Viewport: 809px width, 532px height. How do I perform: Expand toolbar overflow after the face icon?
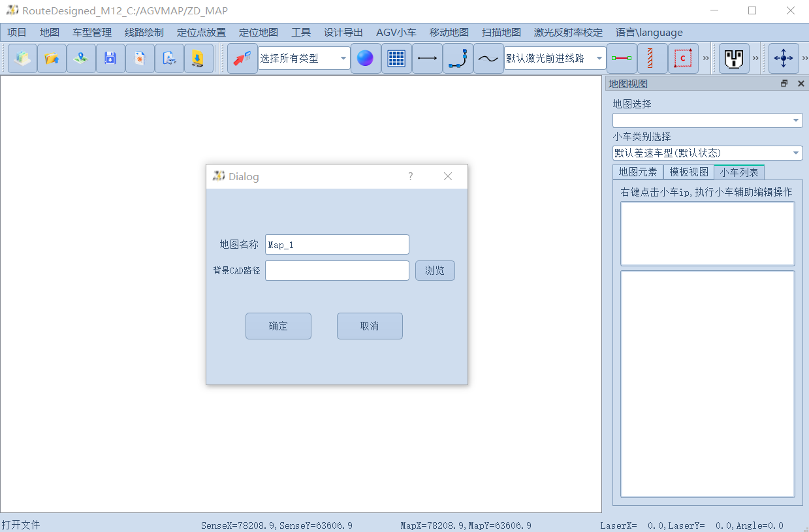click(x=755, y=59)
